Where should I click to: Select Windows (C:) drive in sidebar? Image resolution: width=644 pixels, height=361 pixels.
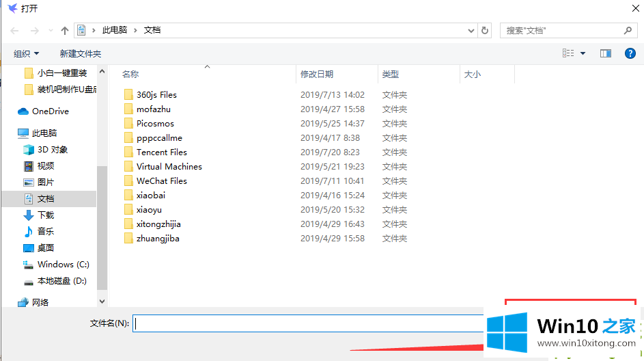[x=63, y=265]
